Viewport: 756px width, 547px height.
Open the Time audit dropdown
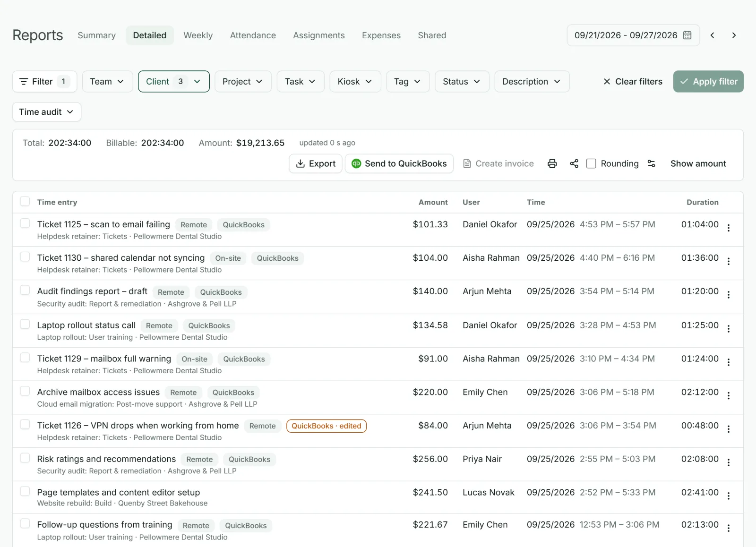point(47,112)
